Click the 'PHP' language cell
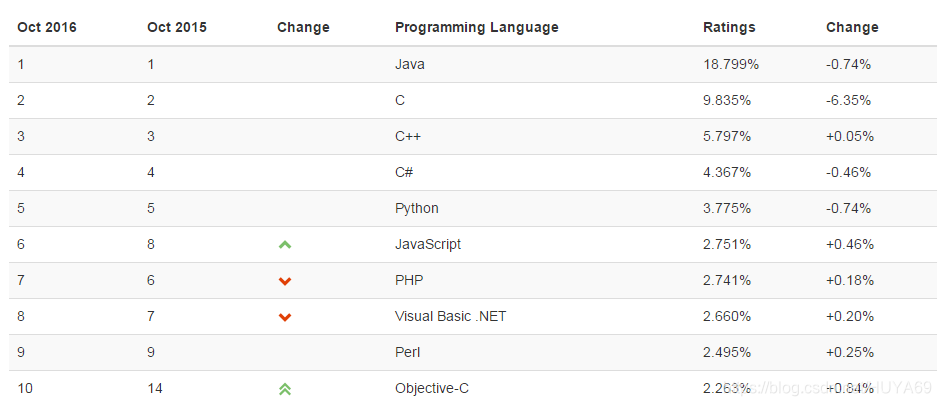The height and width of the screenshot is (406, 941). pos(409,280)
